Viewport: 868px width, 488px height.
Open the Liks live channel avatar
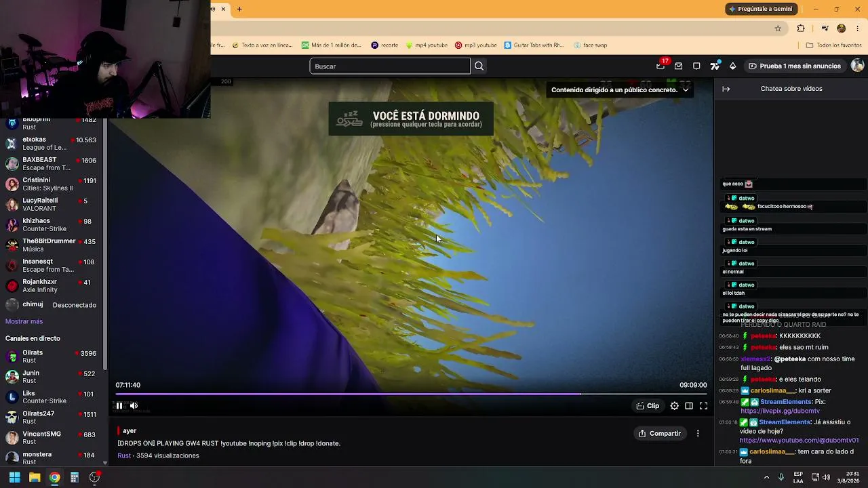coord(12,397)
